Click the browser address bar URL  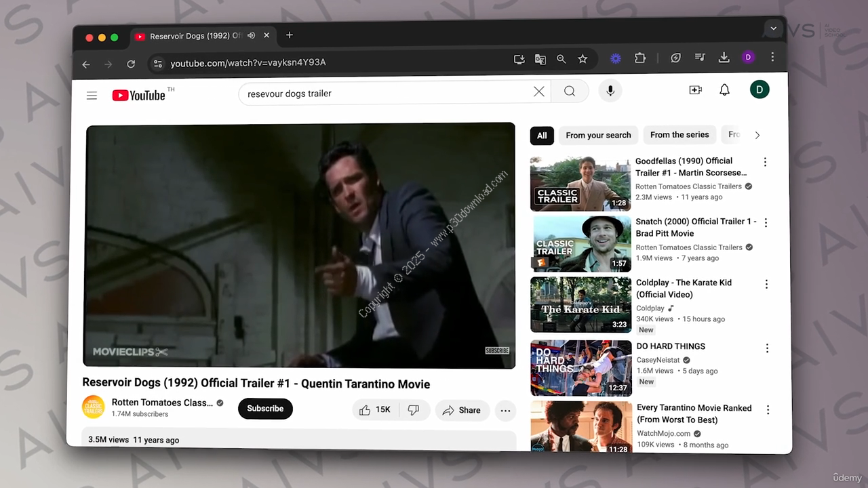click(x=248, y=63)
